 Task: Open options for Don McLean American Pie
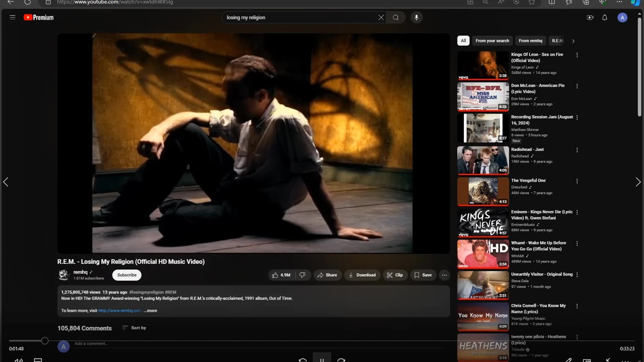[577, 86]
